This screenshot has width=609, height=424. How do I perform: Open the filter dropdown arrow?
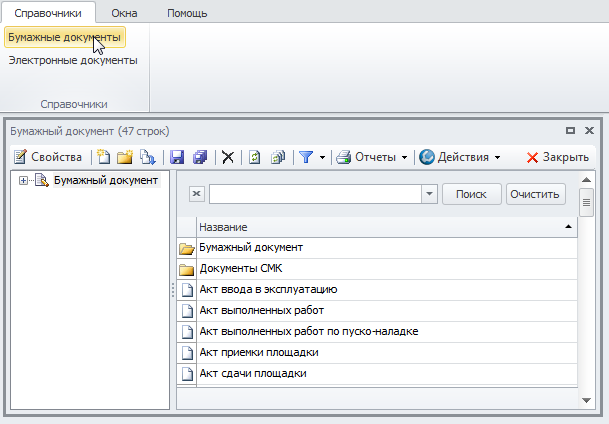322,157
